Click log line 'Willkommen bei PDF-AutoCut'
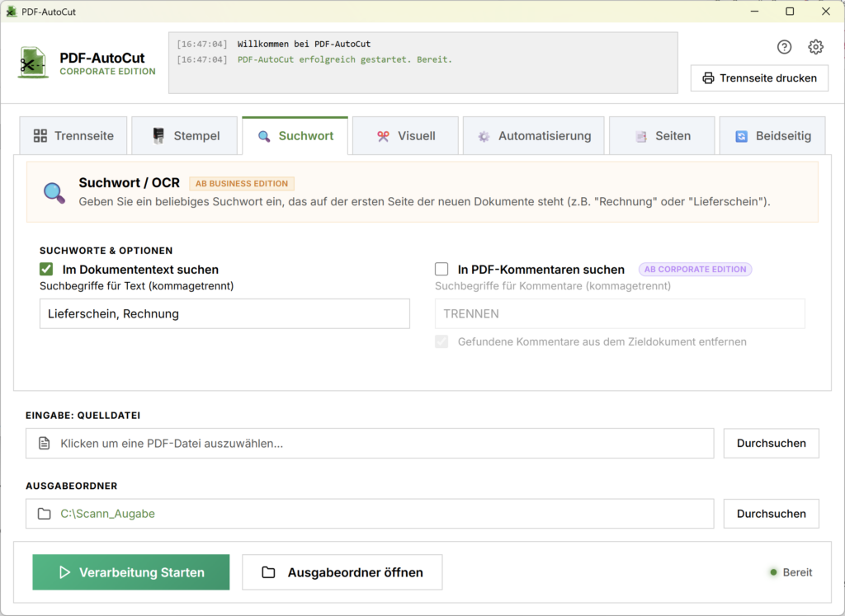845x616 pixels. (x=304, y=45)
